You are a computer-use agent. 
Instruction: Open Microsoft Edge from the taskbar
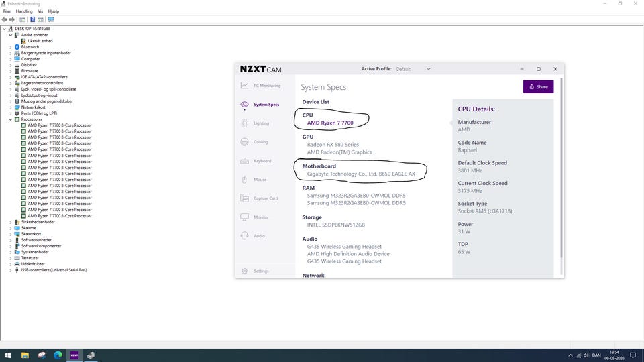[58, 355]
